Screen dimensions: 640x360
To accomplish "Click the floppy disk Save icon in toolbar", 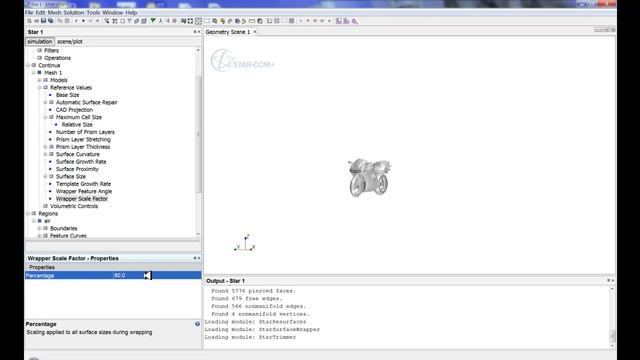I will (x=43, y=21).
